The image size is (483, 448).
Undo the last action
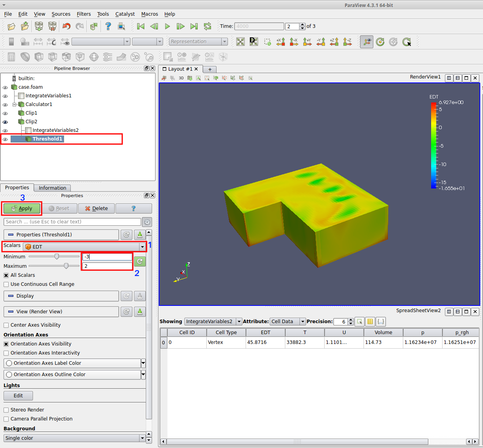[66, 26]
